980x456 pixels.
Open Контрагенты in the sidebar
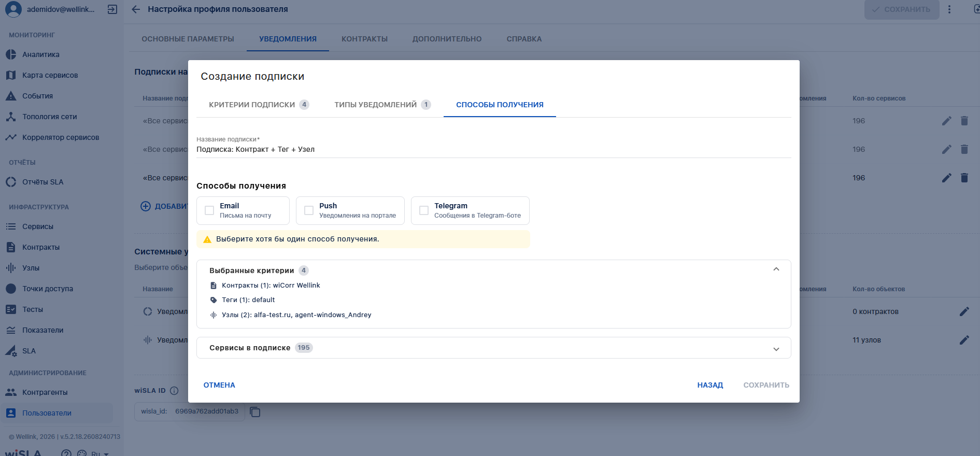(45, 392)
